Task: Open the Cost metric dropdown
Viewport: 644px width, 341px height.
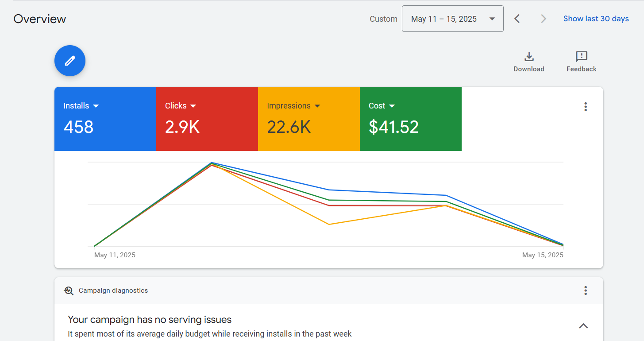Action: click(x=392, y=106)
